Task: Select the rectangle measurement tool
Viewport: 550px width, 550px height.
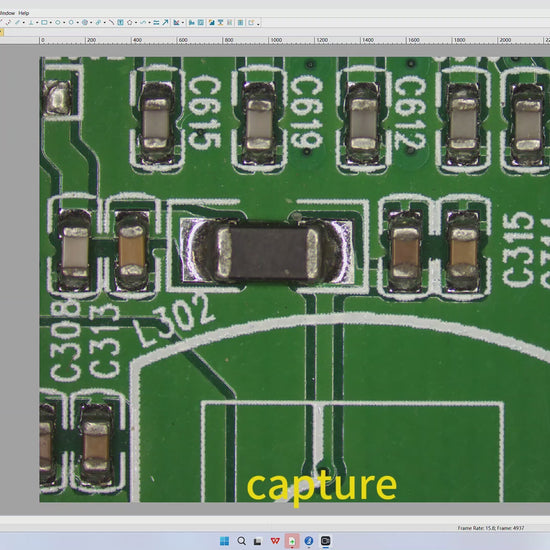Action: (44, 22)
